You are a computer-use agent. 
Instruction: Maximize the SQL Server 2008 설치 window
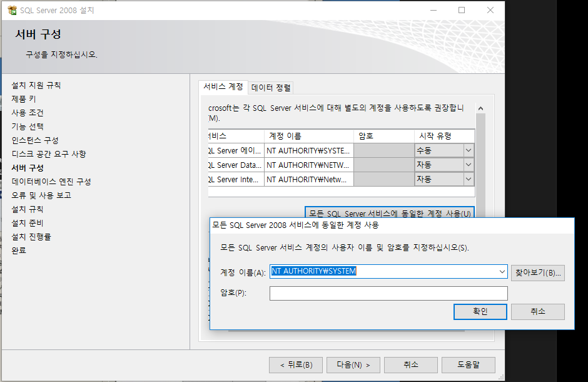click(462, 10)
